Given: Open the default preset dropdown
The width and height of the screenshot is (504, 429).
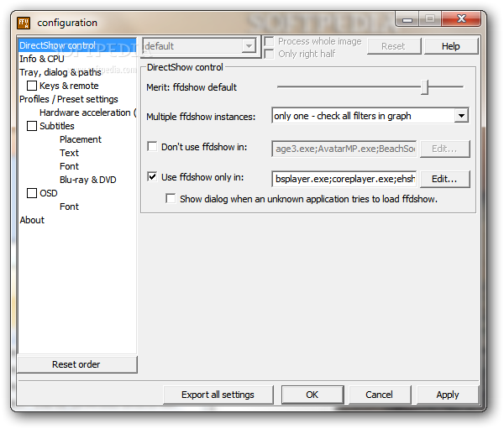Looking at the screenshot, I should [200, 46].
